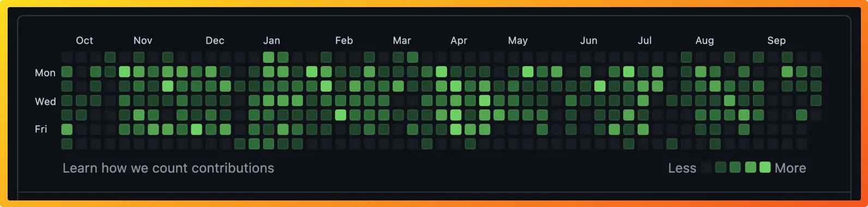Click the 'Mon' weekday label
Viewport: 868px width, 207px height.
coord(45,73)
